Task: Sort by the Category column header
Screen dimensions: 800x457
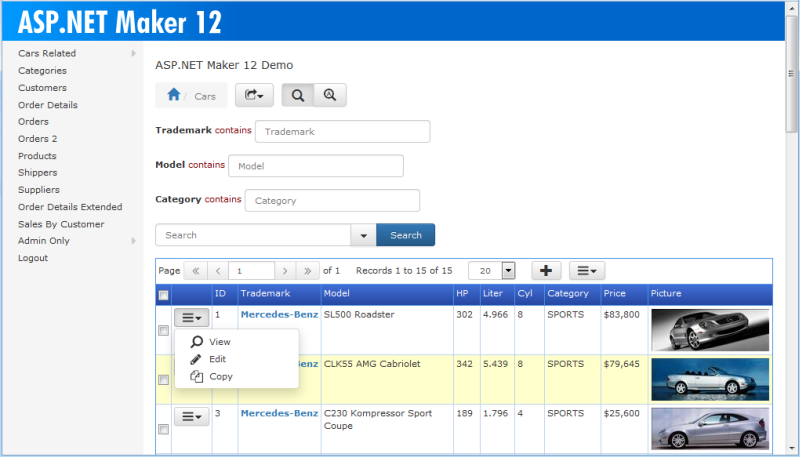Action: click(568, 293)
